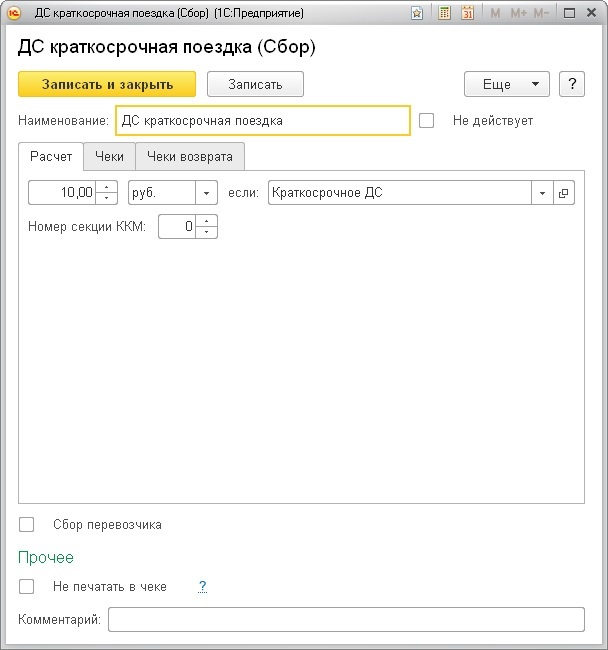Switch to the Чеки tab
The width and height of the screenshot is (608, 650).
[x=109, y=157]
